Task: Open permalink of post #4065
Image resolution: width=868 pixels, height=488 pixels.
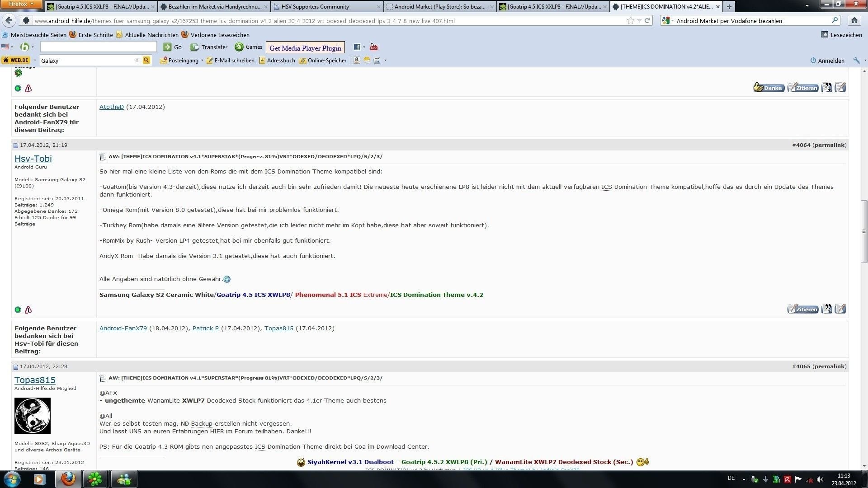Action: (829, 366)
